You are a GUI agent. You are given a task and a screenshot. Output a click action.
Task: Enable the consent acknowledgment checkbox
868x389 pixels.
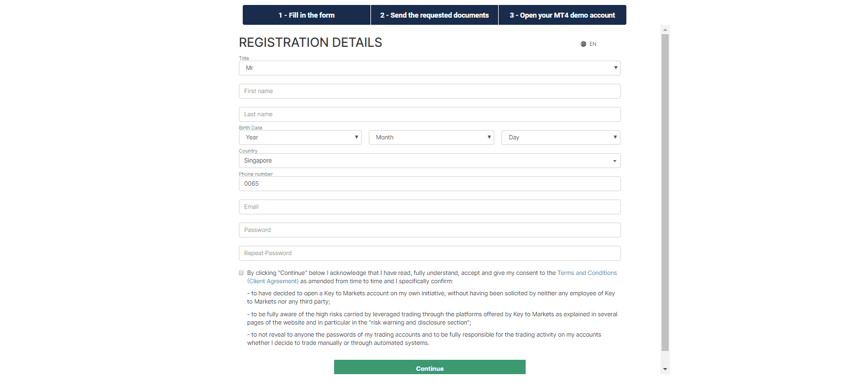click(241, 272)
